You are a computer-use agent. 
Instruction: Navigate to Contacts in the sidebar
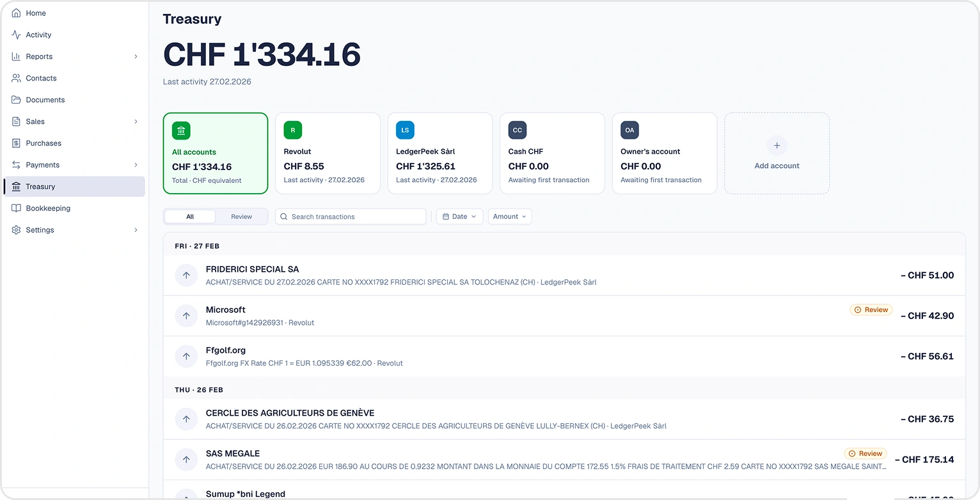pyautogui.click(x=74, y=78)
